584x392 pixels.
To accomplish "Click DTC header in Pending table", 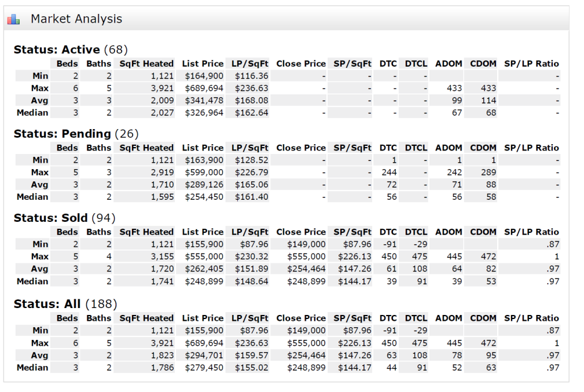I will tap(388, 148).
